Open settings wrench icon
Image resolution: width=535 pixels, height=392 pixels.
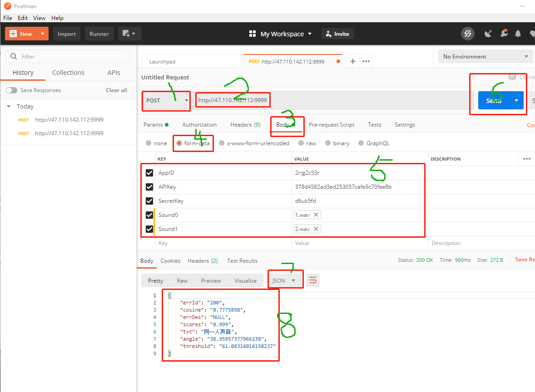point(504,33)
